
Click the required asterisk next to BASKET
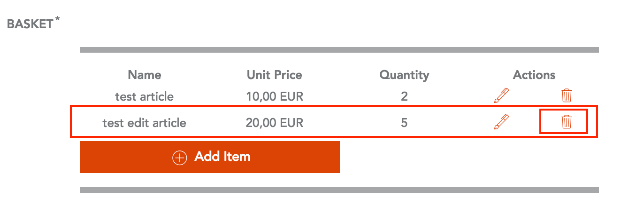coord(57,20)
